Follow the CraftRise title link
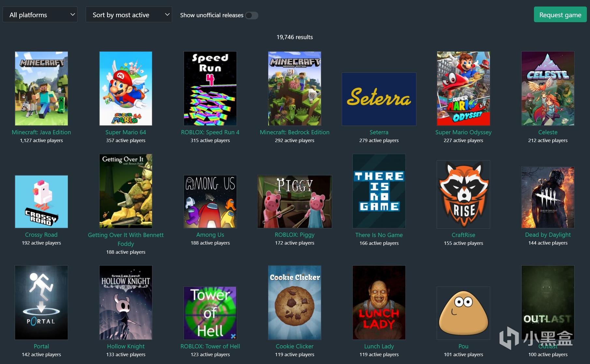The image size is (590, 364). point(464,235)
